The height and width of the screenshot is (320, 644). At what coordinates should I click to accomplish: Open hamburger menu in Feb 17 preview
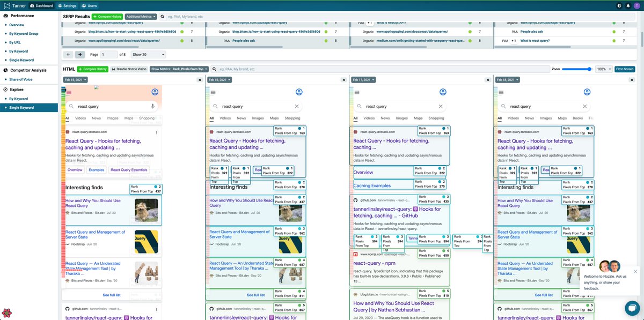pos(357,92)
